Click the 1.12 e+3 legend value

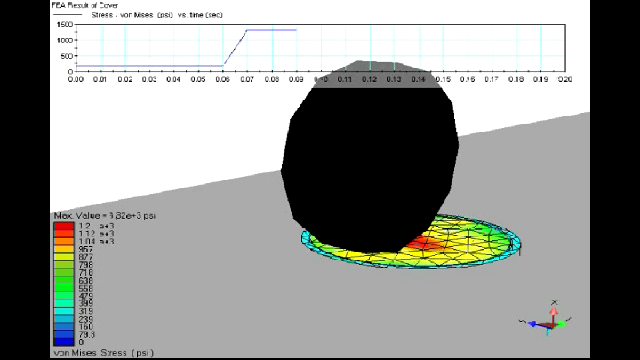pyautogui.click(x=97, y=233)
